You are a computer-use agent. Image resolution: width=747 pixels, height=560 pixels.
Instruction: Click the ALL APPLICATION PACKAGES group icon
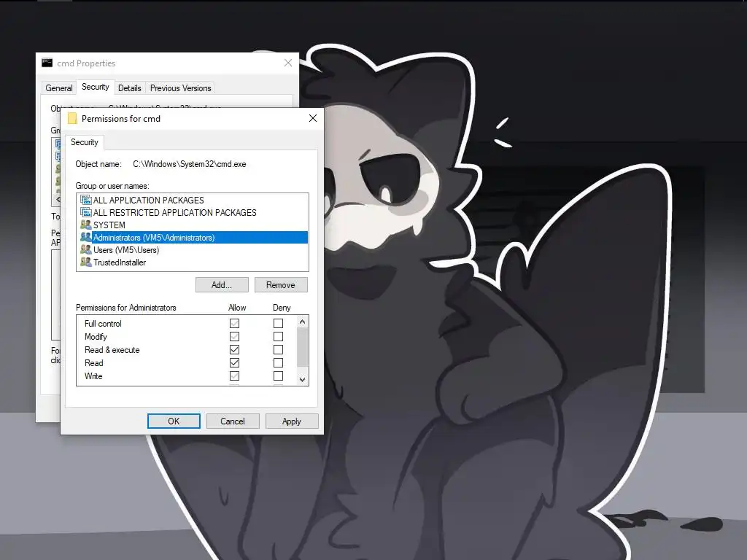coord(86,200)
